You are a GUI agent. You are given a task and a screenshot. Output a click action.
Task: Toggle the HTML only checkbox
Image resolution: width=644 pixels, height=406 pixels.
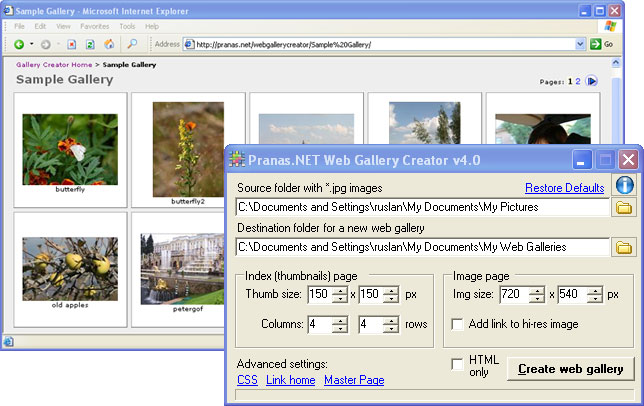tap(457, 364)
